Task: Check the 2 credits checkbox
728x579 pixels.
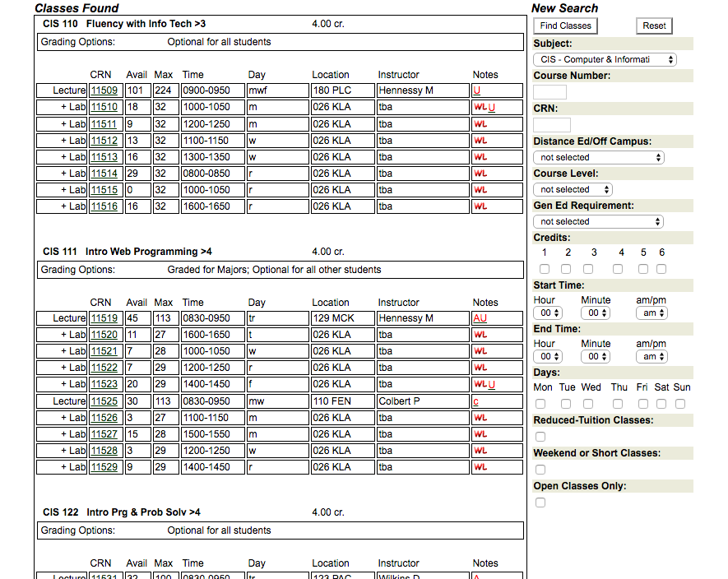Action: [566, 269]
